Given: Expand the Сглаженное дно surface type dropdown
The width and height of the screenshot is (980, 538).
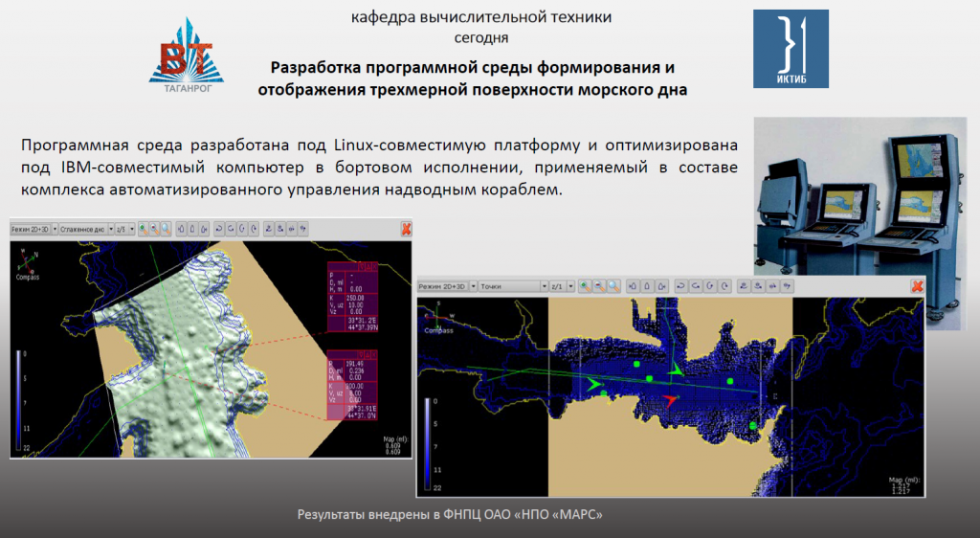Looking at the screenshot, I should [110, 230].
